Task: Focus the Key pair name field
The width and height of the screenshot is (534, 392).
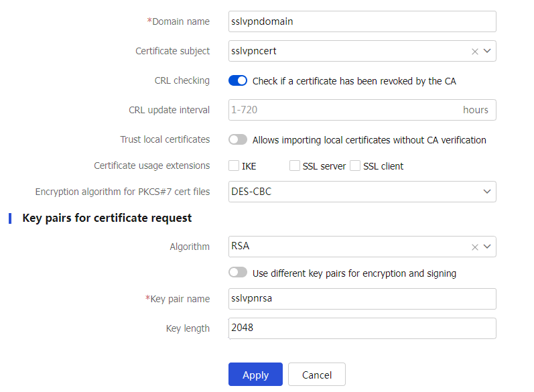Action: 362,299
